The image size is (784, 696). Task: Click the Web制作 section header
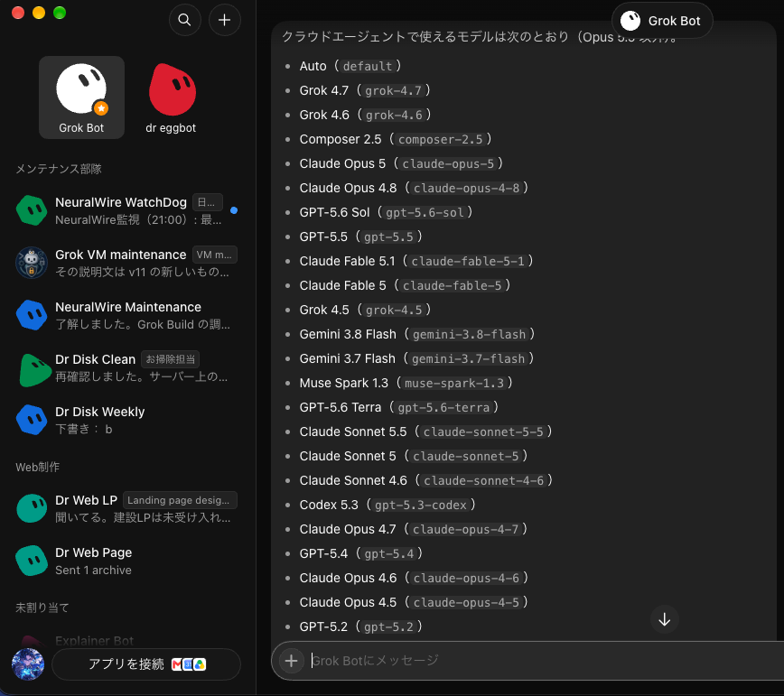38,468
